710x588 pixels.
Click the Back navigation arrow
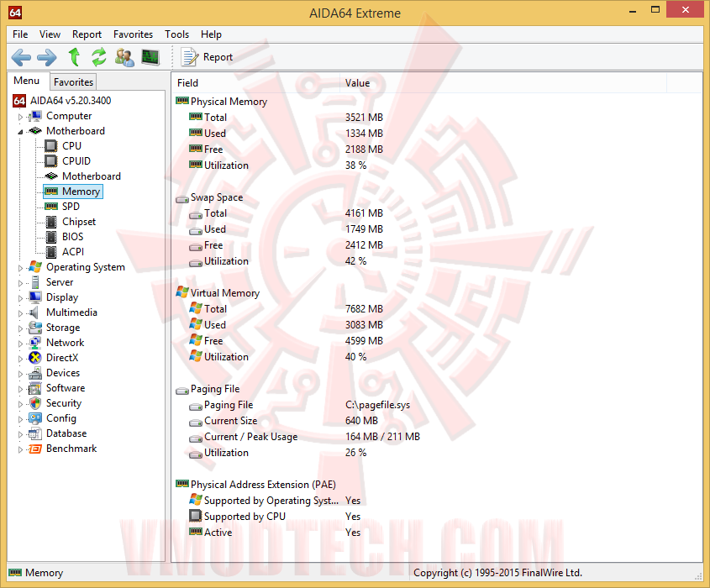21,57
